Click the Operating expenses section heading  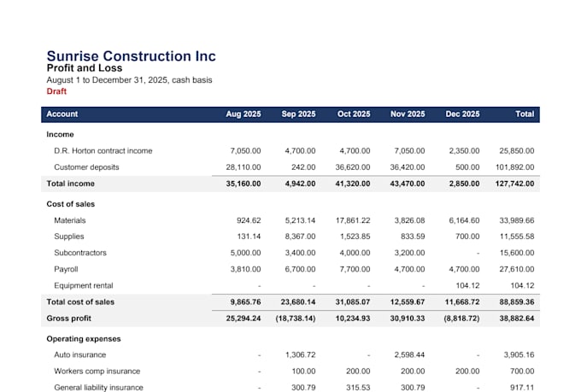click(84, 339)
